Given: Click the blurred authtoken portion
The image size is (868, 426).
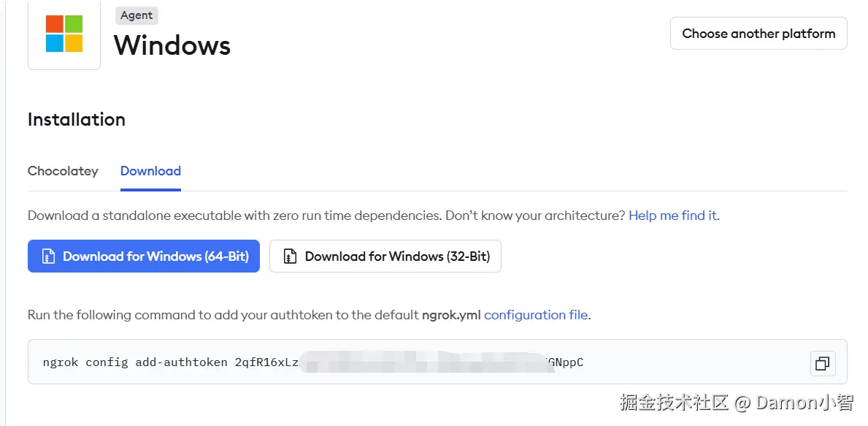Looking at the screenshot, I should click(423, 362).
